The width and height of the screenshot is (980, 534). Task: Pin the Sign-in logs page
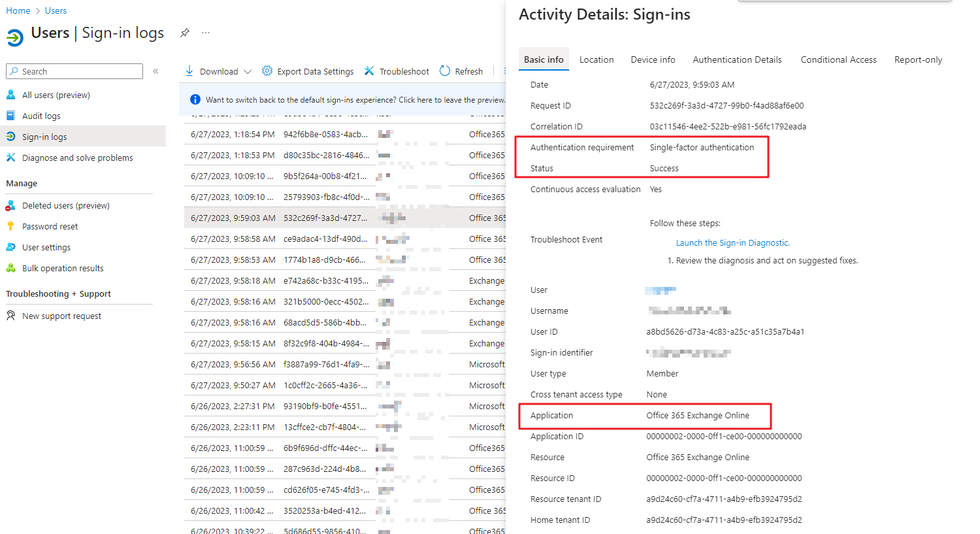(x=185, y=33)
